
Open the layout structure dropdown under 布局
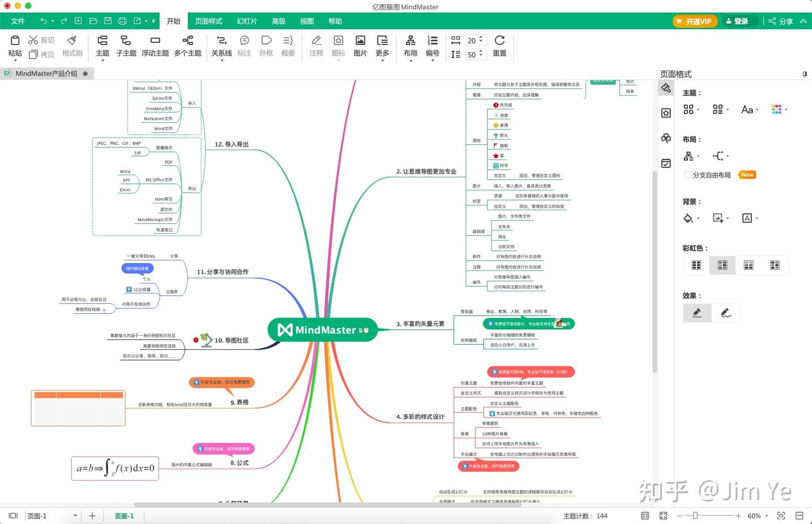click(691, 156)
